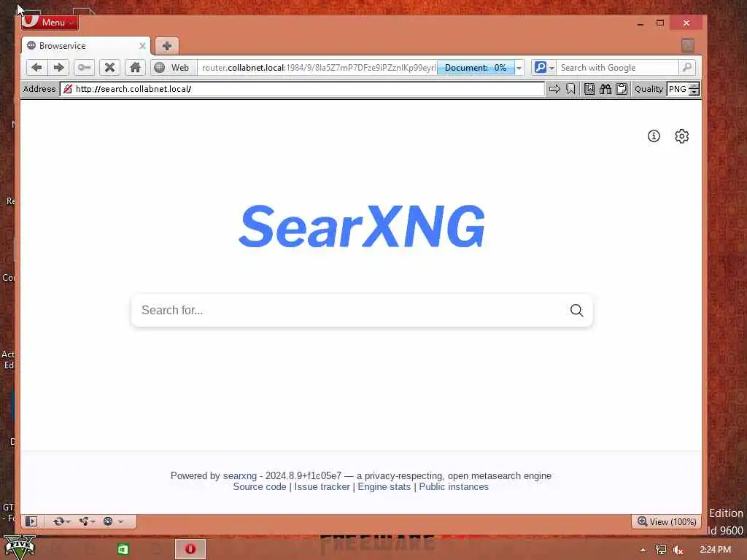This screenshot has height=560, width=747.
Task: Show hidden system tray icons arrow
Action: (643, 550)
